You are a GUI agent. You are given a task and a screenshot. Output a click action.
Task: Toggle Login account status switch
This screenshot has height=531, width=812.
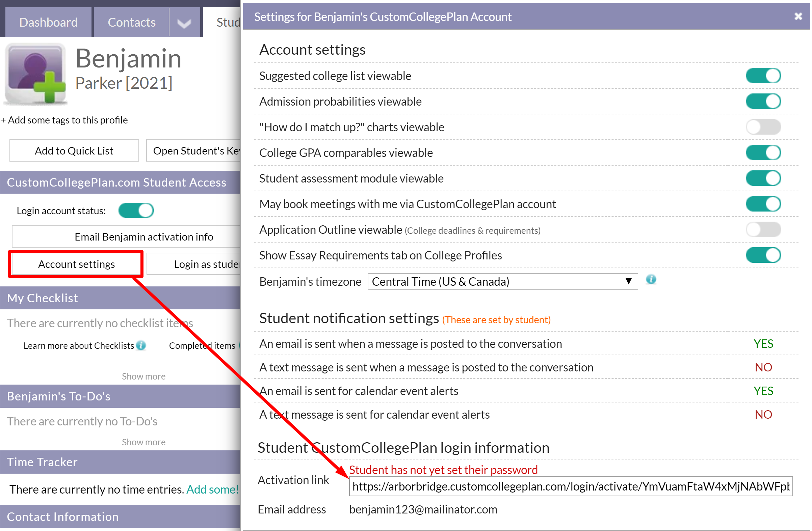click(x=136, y=210)
